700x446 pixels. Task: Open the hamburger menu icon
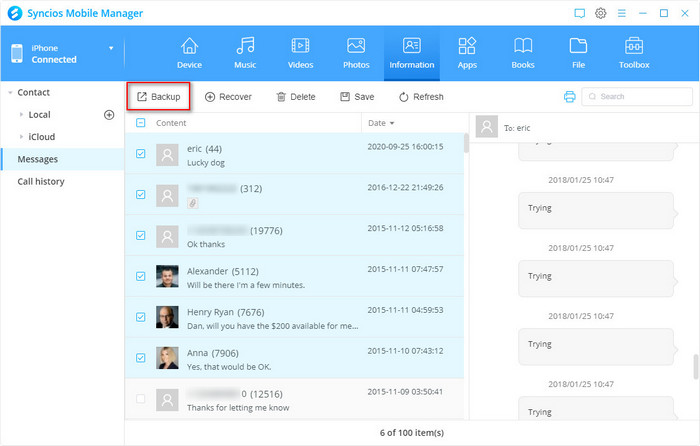tap(621, 13)
